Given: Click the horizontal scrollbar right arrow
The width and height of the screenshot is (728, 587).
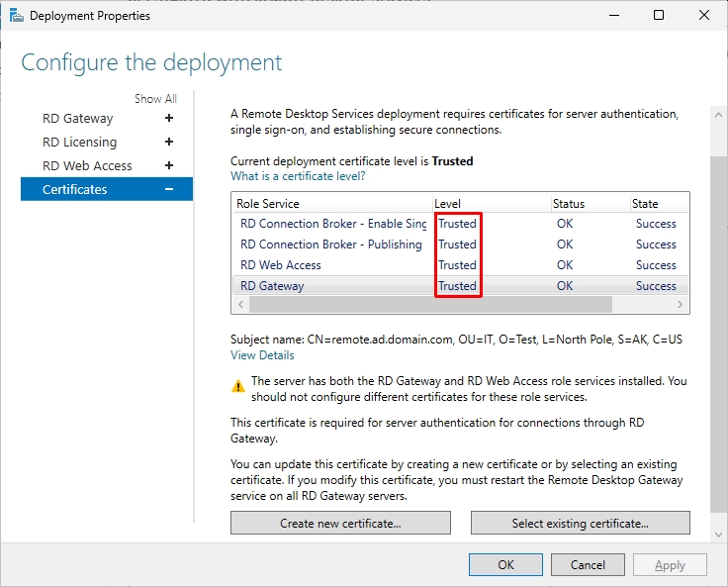Looking at the screenshot, I should 681,305.
